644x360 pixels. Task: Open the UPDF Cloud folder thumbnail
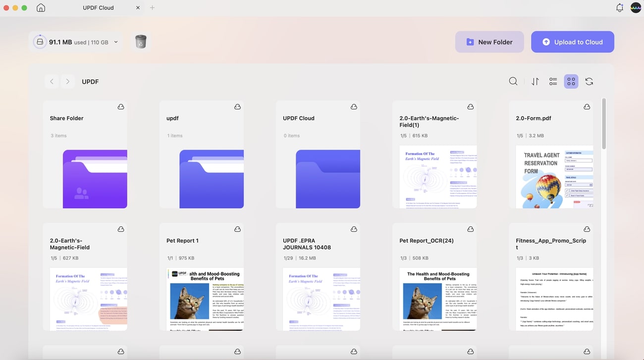327,179
